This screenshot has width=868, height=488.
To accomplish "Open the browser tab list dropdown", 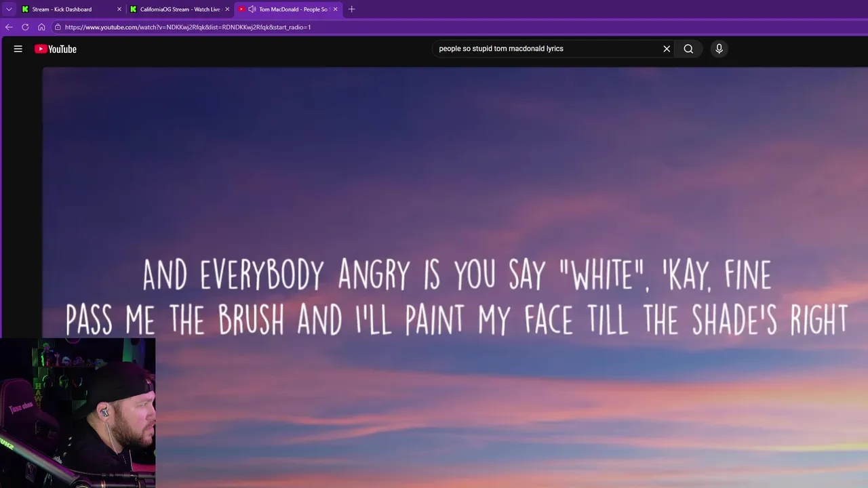I will pyautogui.click(x=9, y=9).
